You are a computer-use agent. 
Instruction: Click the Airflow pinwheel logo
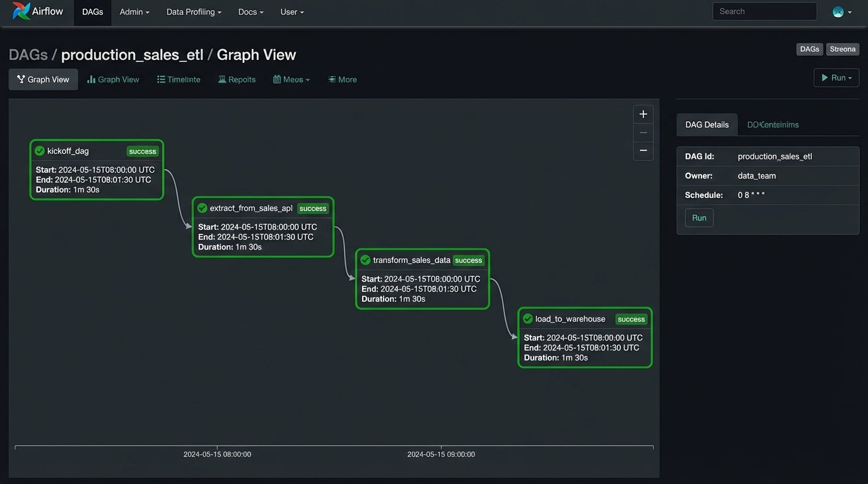click(x=20, y=11)
